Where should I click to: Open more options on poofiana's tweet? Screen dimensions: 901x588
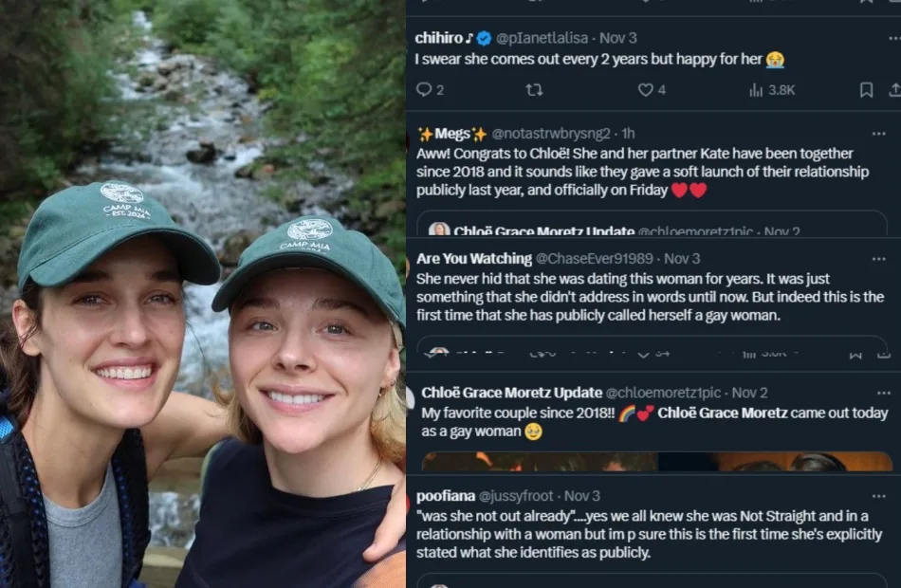884,496
